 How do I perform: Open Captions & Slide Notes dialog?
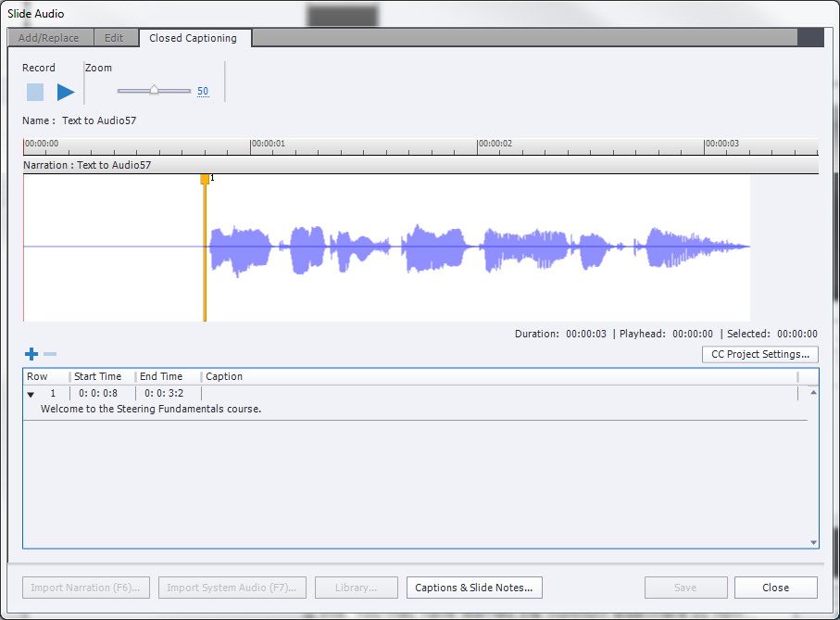(473, 588)
